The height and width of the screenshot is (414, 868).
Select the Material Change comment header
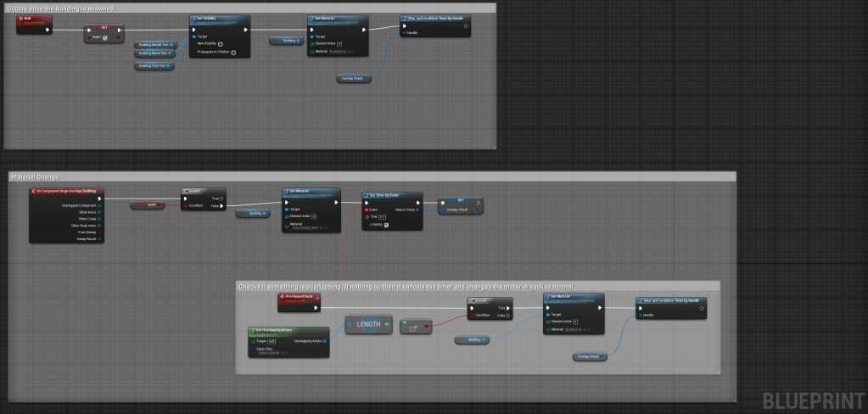tap(36, 177)
